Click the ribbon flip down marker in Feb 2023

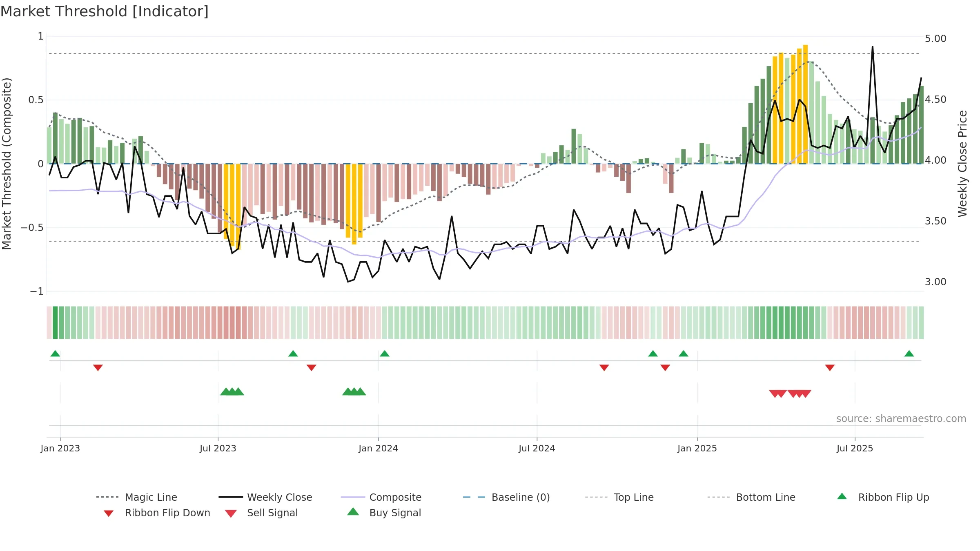[x=98, y=368]
